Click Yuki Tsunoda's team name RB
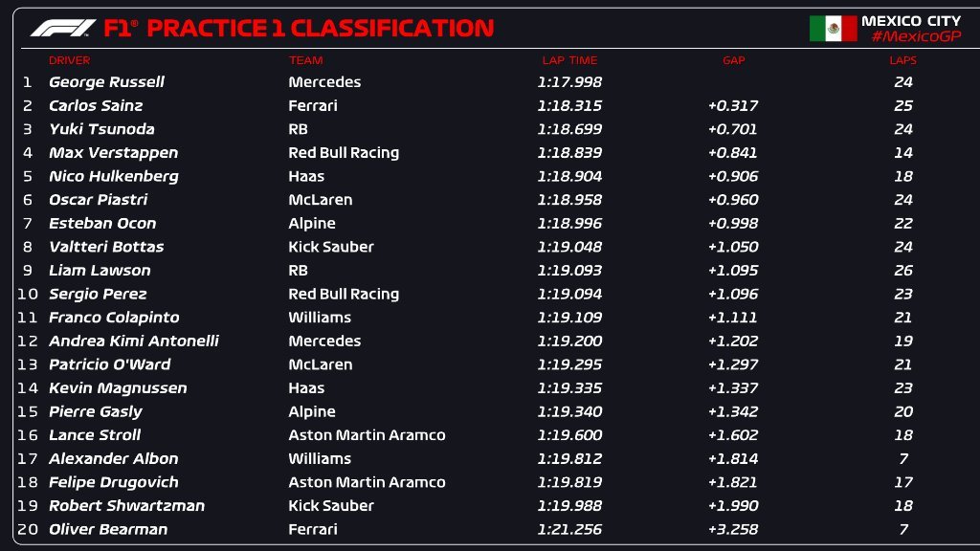The image size is (980, 551). coord(298,129)
